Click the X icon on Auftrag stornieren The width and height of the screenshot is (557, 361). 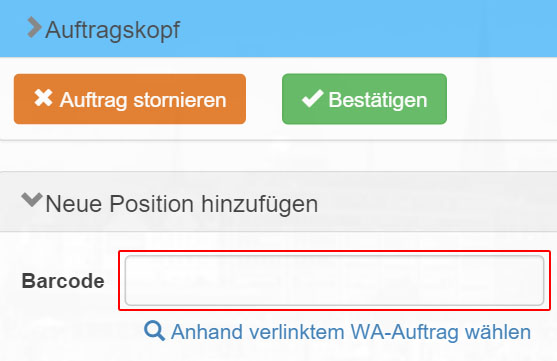click(43, 98)
